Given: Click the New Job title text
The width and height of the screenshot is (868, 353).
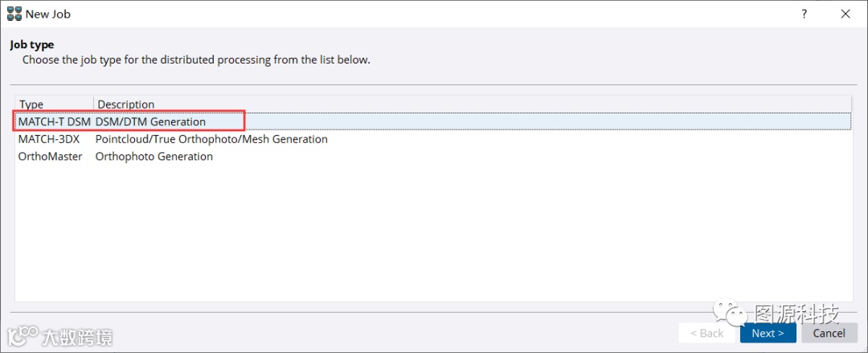Looking at the screenshot, I should tap(47, 14).
